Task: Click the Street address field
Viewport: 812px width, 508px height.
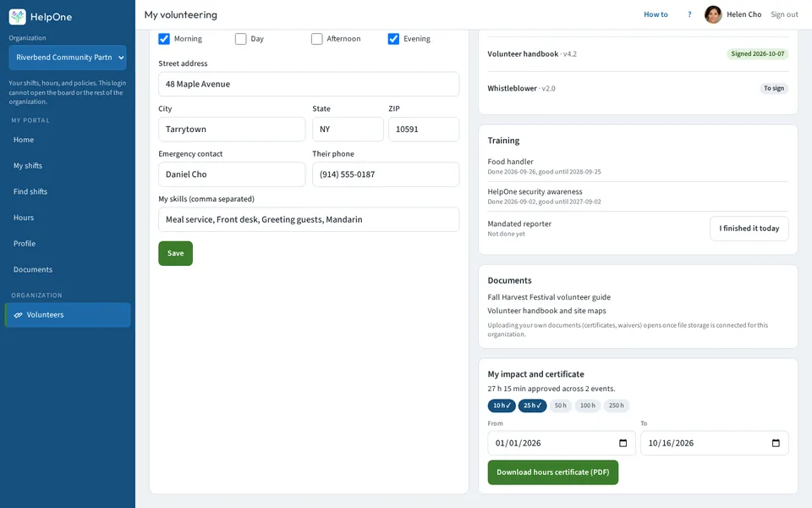Action: [x=309, y=84]
